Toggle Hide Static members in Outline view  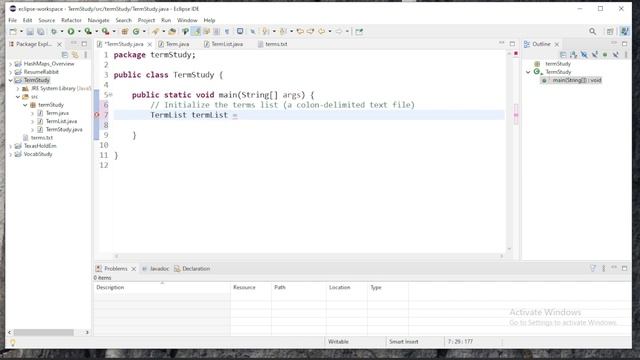point(595,54)
